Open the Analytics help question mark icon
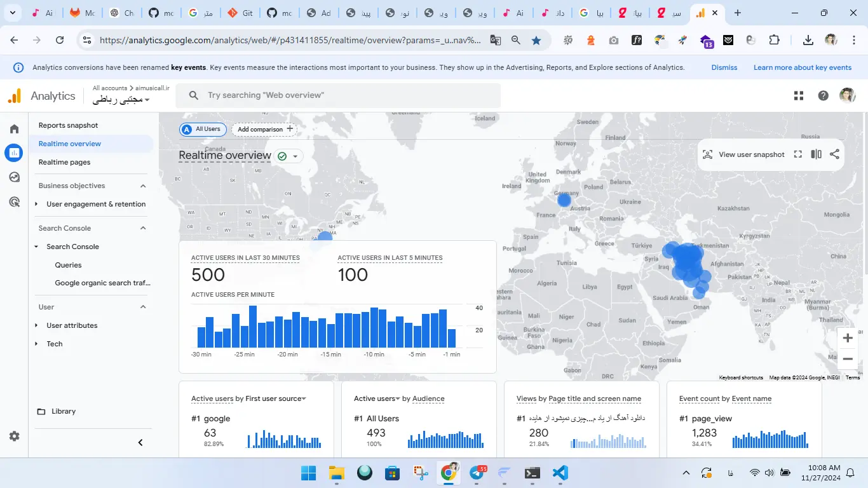The height and width of the screenshot is (488, 868). click(x=824, y=96)
